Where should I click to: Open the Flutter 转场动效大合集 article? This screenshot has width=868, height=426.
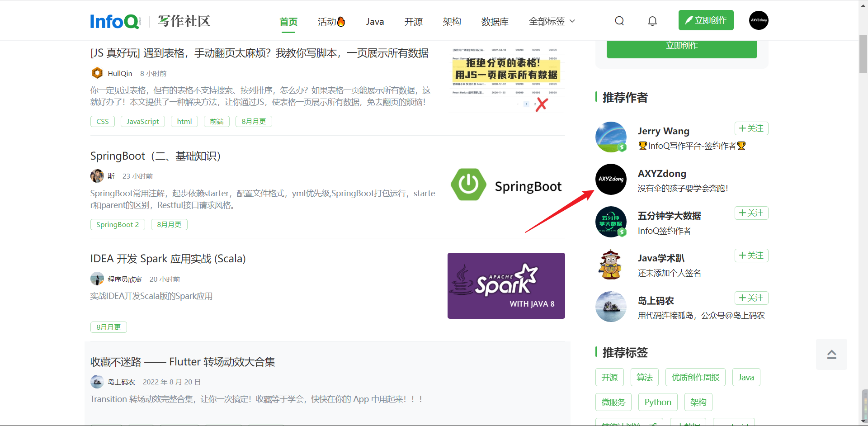tap(183, 362)
